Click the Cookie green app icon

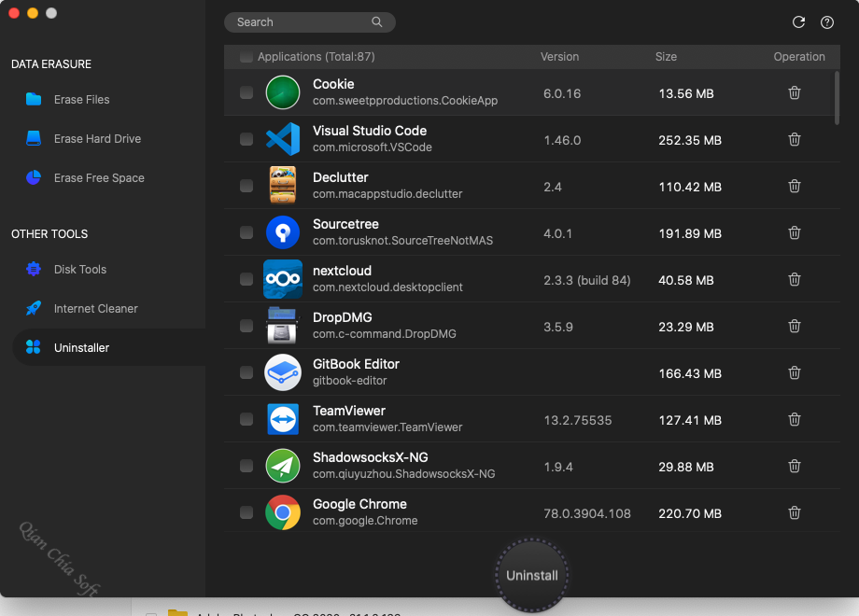(x=283, y=92)
